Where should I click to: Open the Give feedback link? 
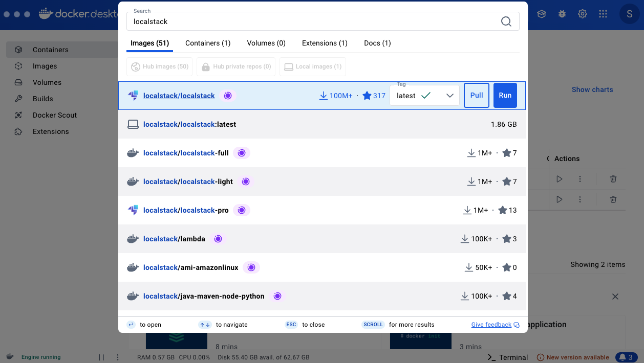click(495, 325)
